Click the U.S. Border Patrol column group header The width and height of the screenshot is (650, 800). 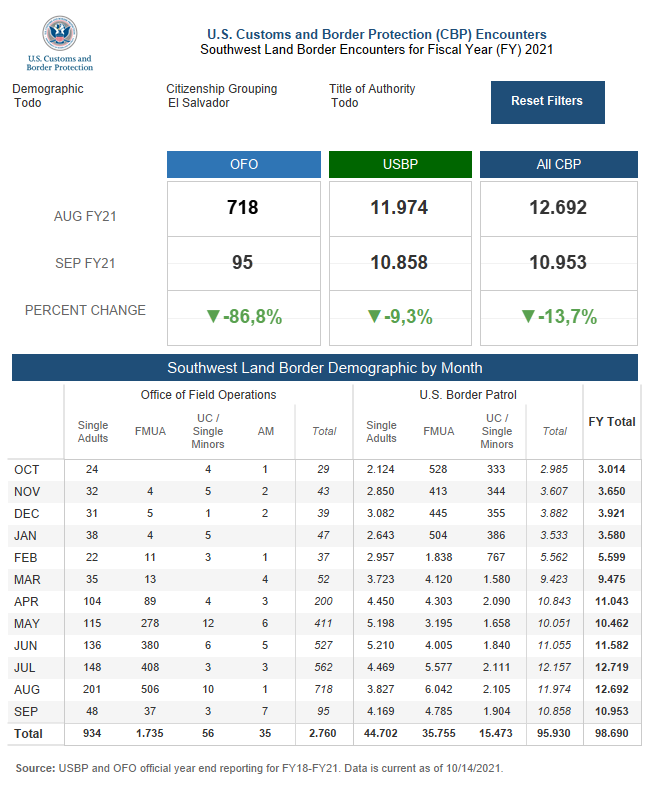(x=468, y=395)
